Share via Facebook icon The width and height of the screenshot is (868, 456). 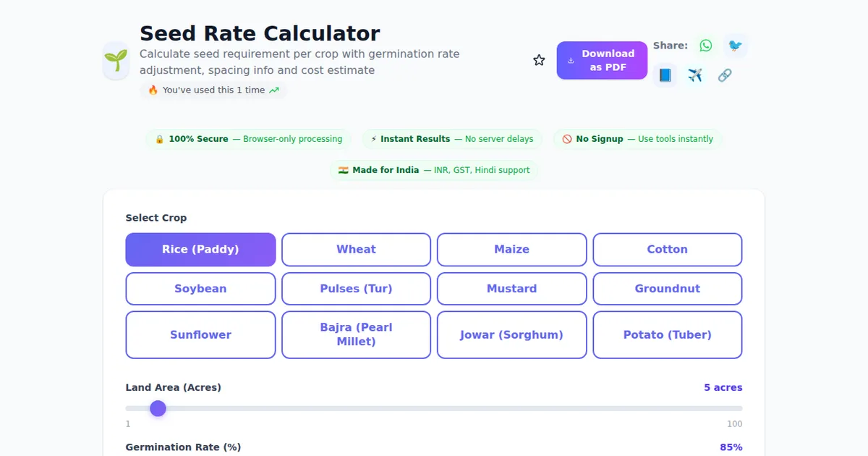point(665,75)
